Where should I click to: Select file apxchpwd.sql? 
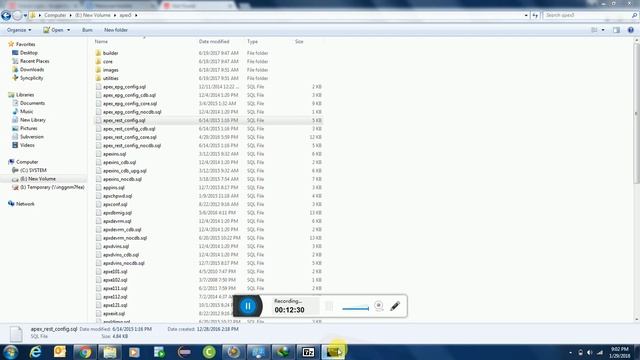(x=117, y=196)
